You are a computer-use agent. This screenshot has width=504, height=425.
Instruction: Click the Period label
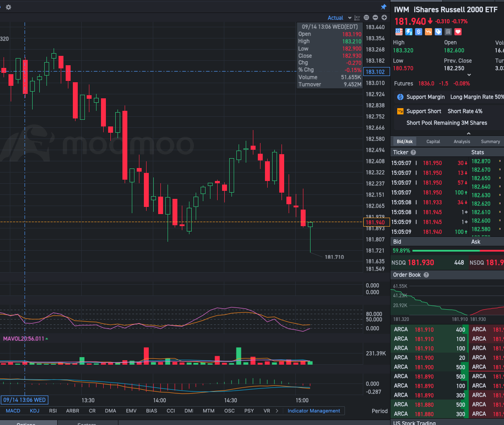tap(380, 411)
